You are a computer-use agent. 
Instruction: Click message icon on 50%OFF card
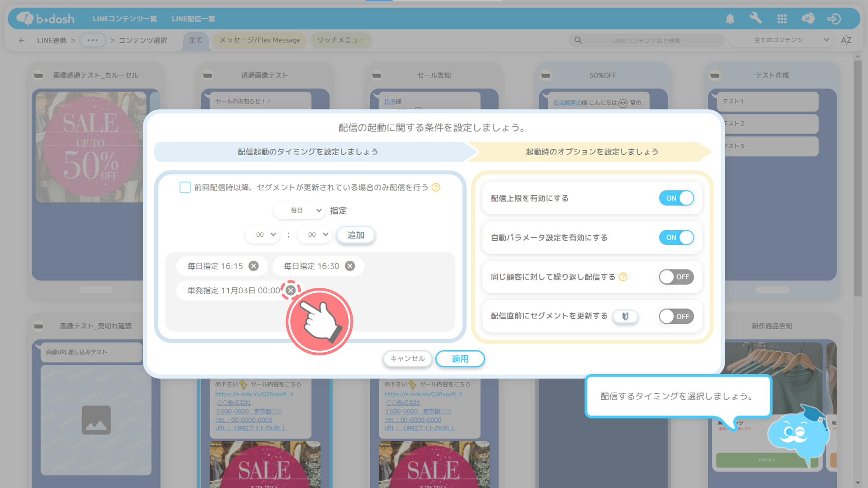pos(546,75)
